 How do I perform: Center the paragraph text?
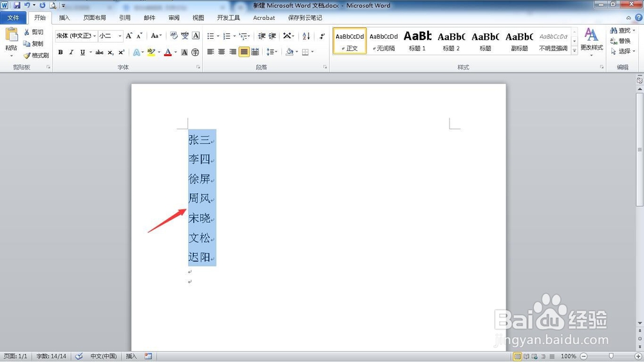(x=222, y=52)
